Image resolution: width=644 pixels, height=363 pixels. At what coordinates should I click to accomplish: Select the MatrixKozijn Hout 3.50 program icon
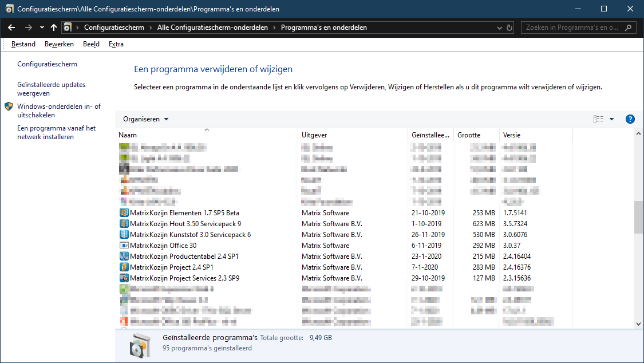(x=124, y=223)
